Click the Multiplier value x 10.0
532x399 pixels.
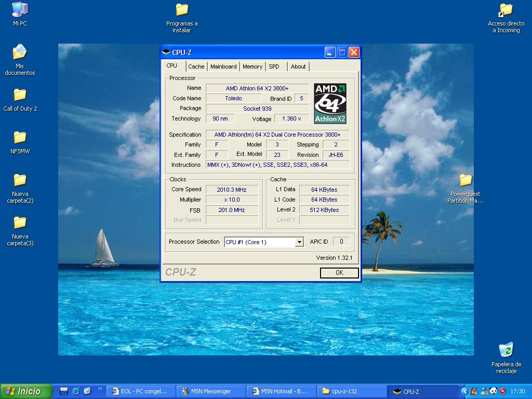(232, 200)
